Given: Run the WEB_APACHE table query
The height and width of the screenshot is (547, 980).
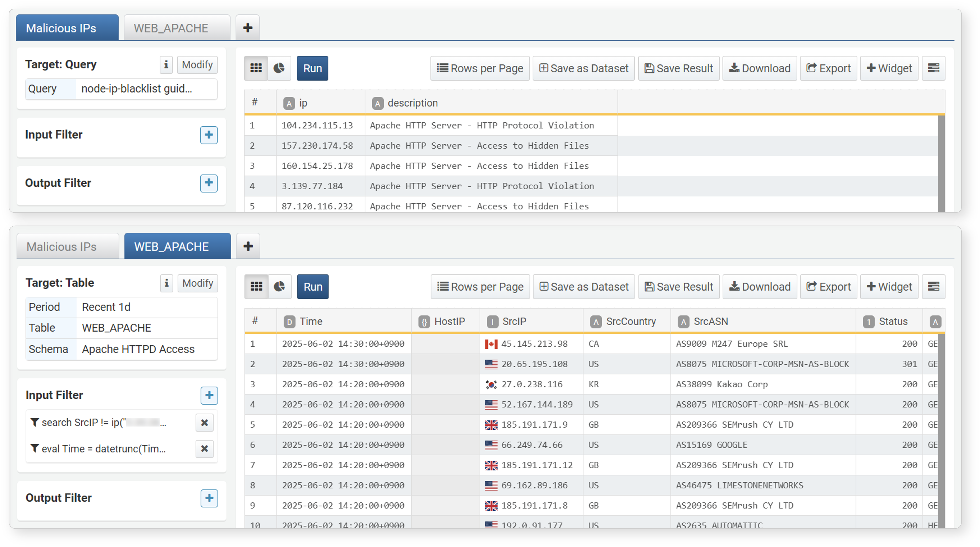Looking at the screenshot, I should pos(313,287).
